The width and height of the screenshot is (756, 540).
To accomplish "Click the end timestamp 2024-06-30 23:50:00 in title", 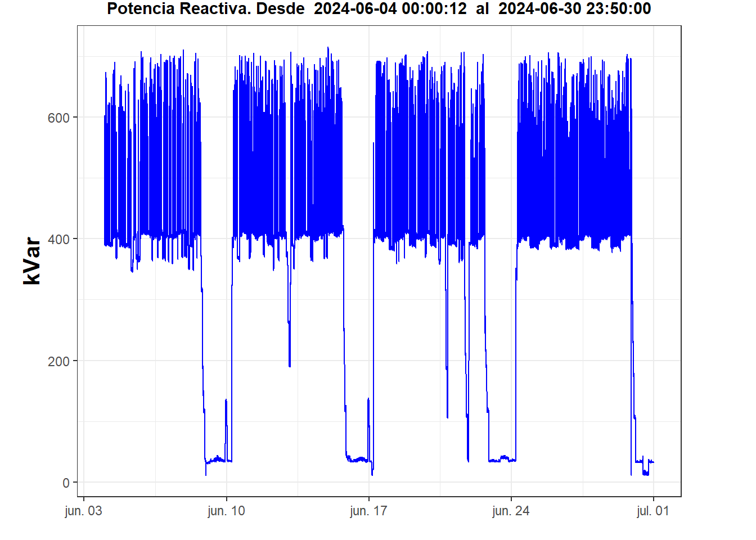I will pyautogui.click(x=574, y=9).
